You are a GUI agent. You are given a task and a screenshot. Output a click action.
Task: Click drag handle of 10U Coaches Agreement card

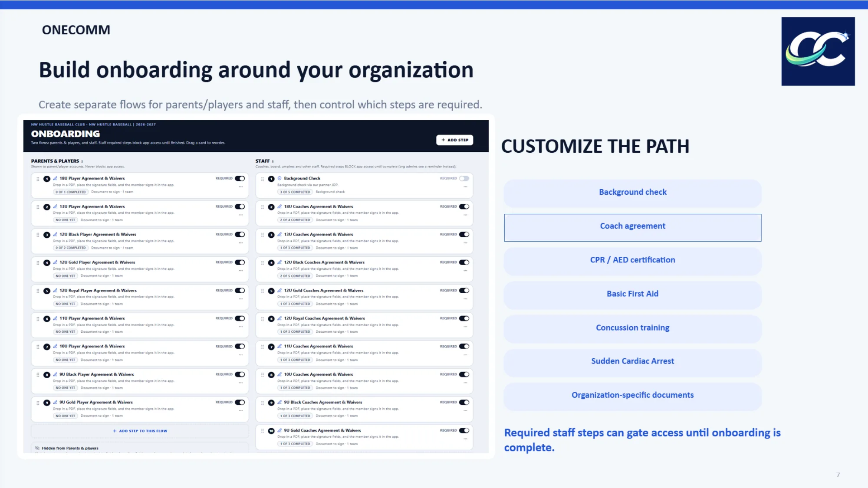pos(263,375)
